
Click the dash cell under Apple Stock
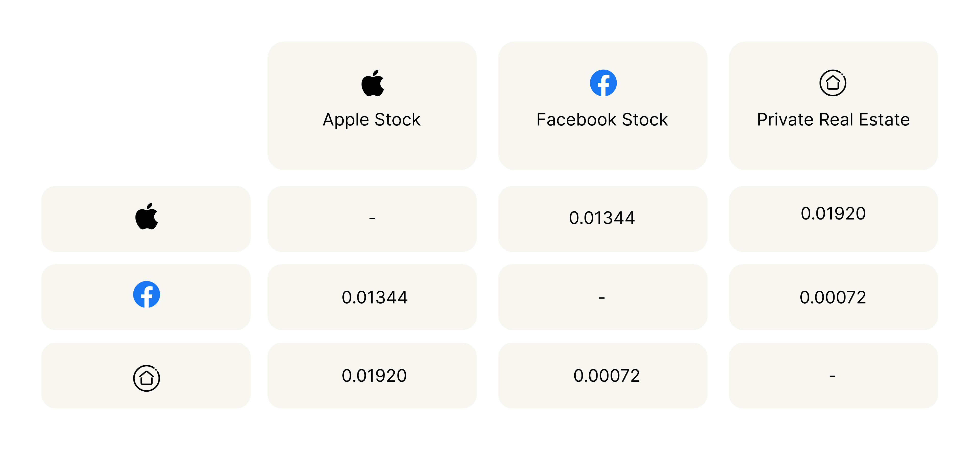click(x=372, y=218)
